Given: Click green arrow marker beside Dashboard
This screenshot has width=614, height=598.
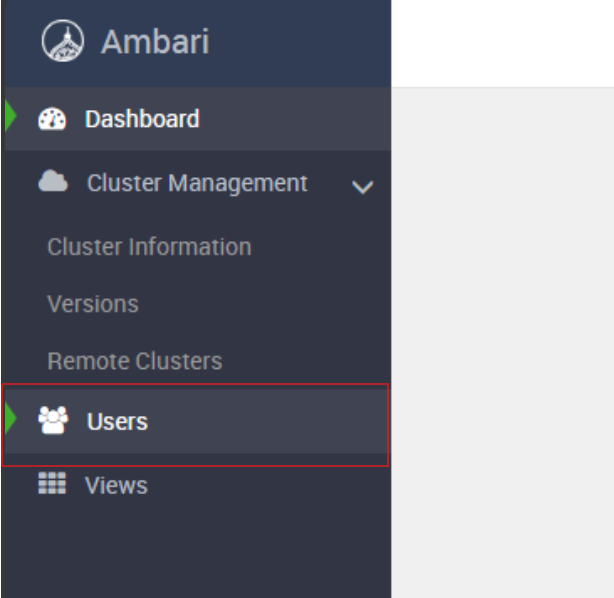Looking at the screenshot, I should point(11,115).
